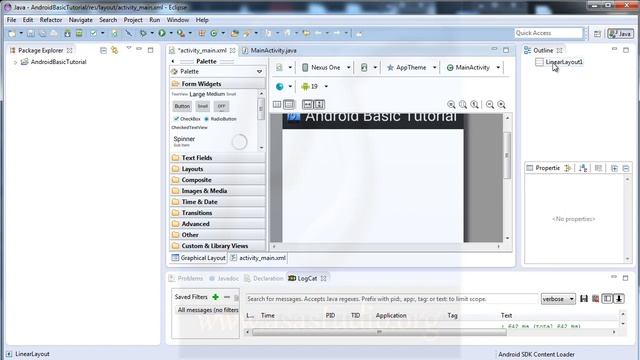640x360 pixels.
Task: Open the Refactor menu
Action: pyautogui.click(x=51, y=20)
